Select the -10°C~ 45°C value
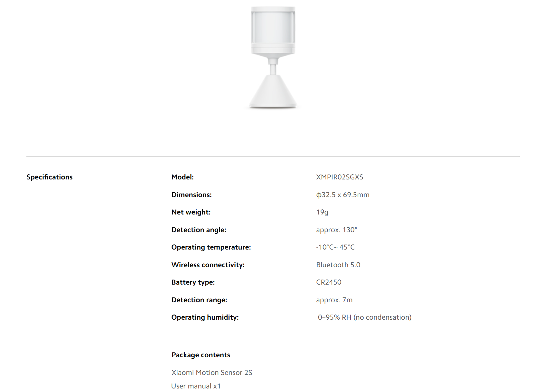 click(335, 247)
